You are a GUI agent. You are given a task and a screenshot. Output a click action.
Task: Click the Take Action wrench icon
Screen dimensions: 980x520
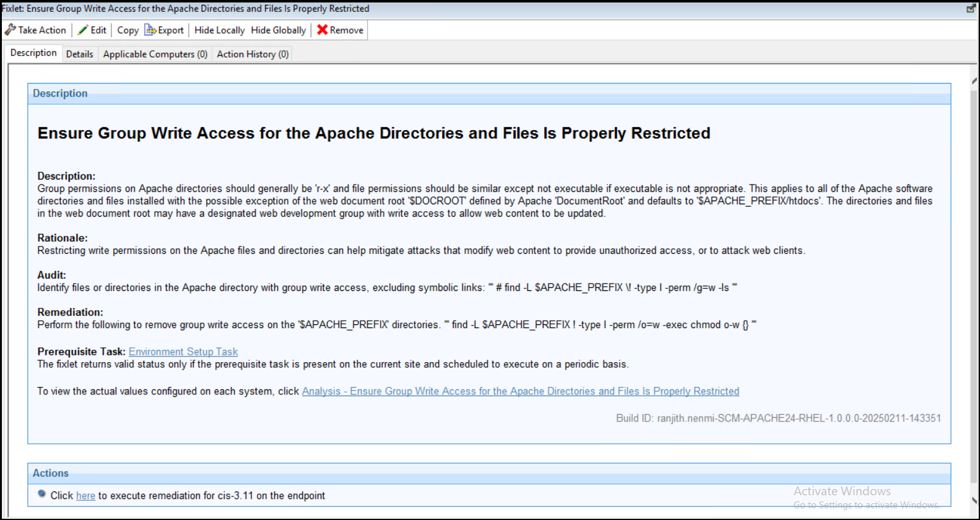(x=10, y=30)
